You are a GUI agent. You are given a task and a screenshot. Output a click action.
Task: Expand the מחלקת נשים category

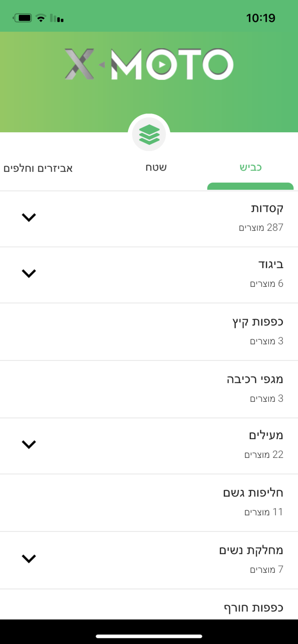pyautogui.click(x=29, y=559)
